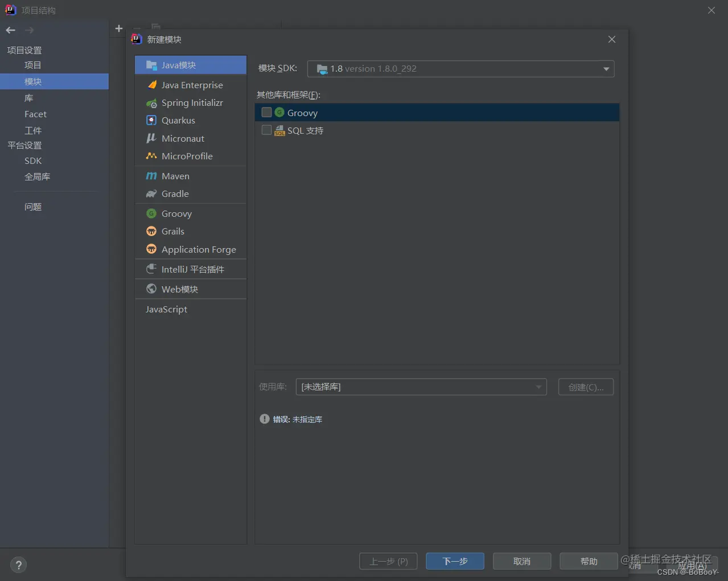
Task: Click the back arrow in Project Structure window
Action: pyautogui.click(x=10, y=30)
